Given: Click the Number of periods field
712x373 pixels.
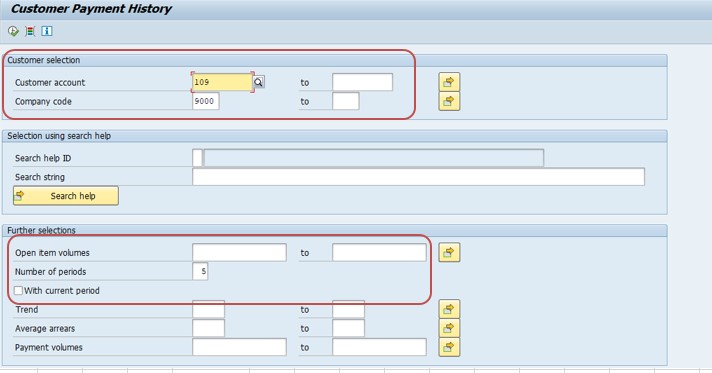Looking at the screenshot, I should pyautogui.click(x=200, y=272).
